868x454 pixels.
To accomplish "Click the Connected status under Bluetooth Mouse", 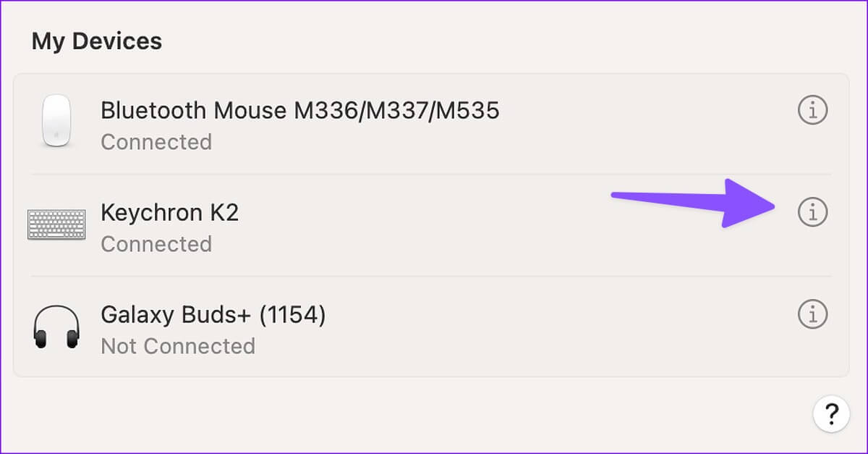I will (156, 142).
